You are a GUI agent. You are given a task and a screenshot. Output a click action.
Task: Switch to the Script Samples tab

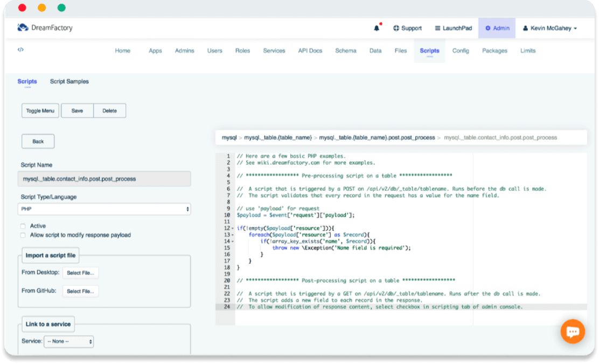point(69,81)
